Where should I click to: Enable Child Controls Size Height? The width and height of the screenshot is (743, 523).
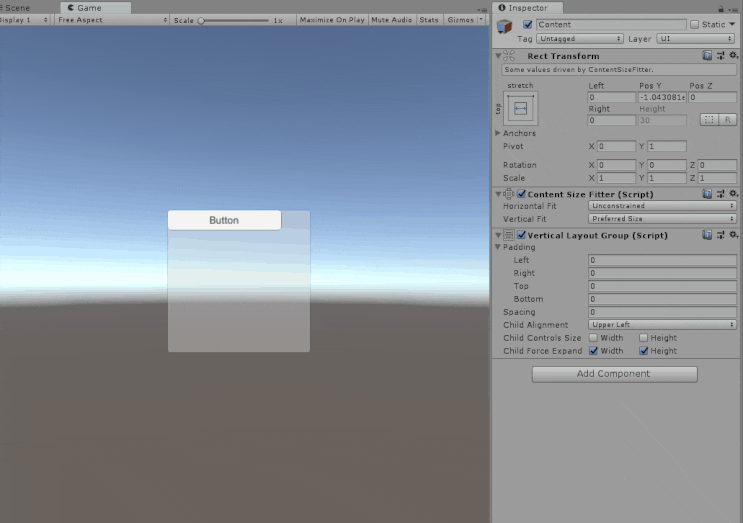tap(643, 338)
